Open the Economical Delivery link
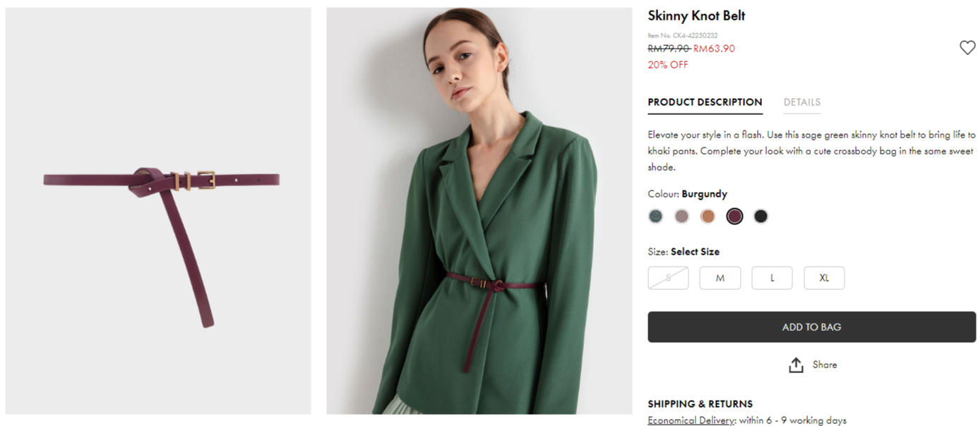Viewport: 980px width, 426px height. coord(691,420)
